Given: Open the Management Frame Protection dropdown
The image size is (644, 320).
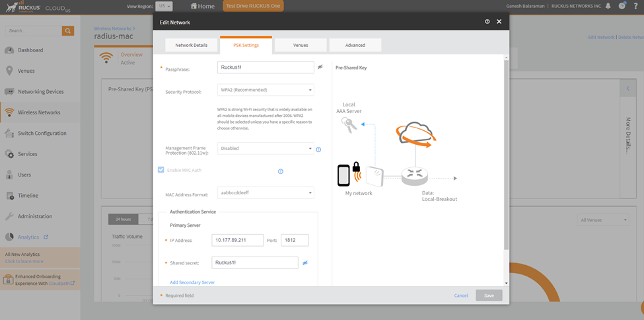Looking at the screenshot, I should [266, 149].
